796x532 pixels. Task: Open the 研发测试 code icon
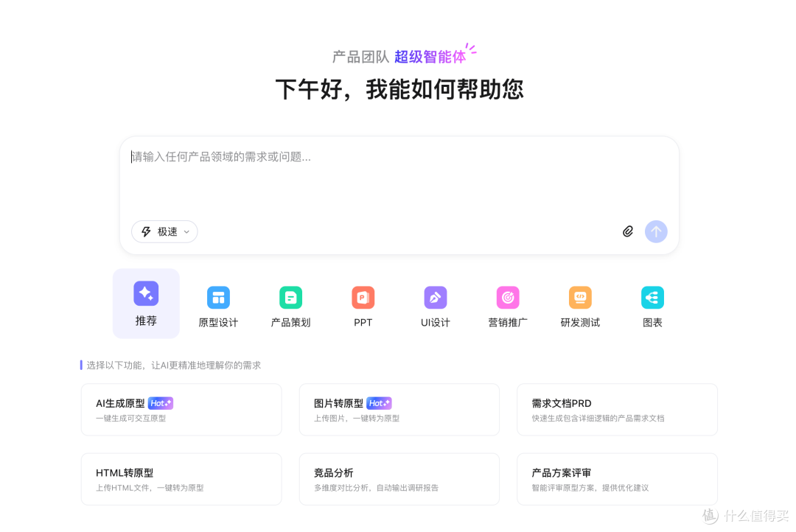(580, 298)
